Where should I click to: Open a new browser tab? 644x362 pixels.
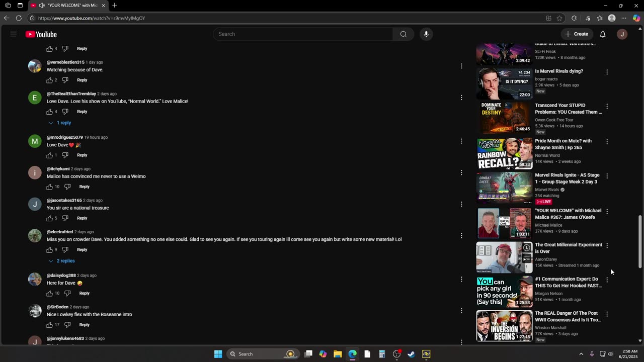click(x=115, y=6)
